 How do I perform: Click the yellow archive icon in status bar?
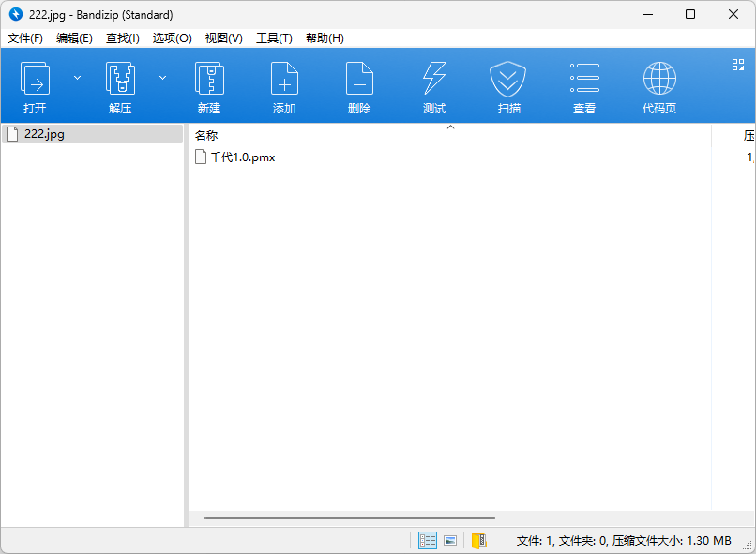pos(479,541)
